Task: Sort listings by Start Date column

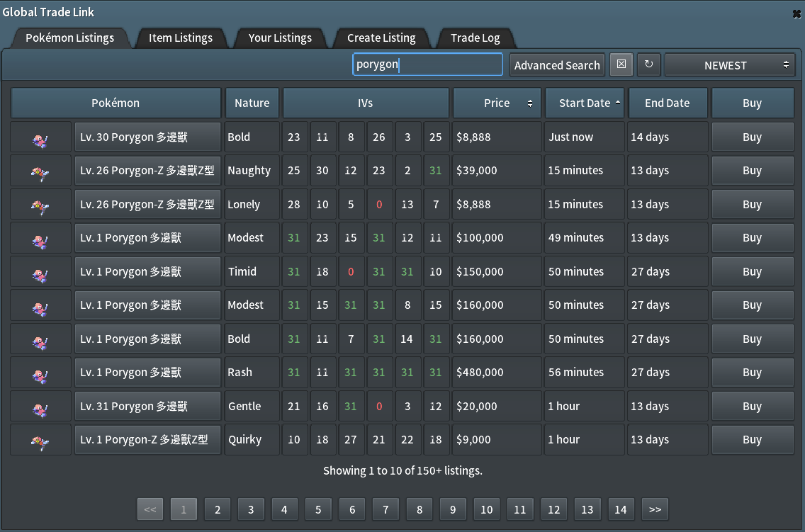Action: point(585,103)
